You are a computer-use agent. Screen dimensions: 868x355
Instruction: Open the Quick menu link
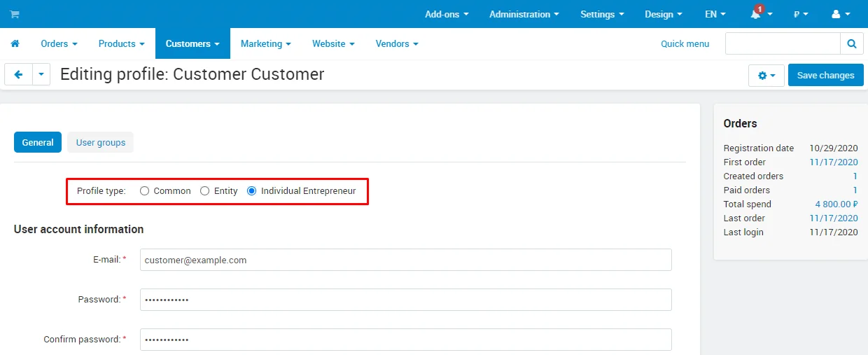click(685, 43)
